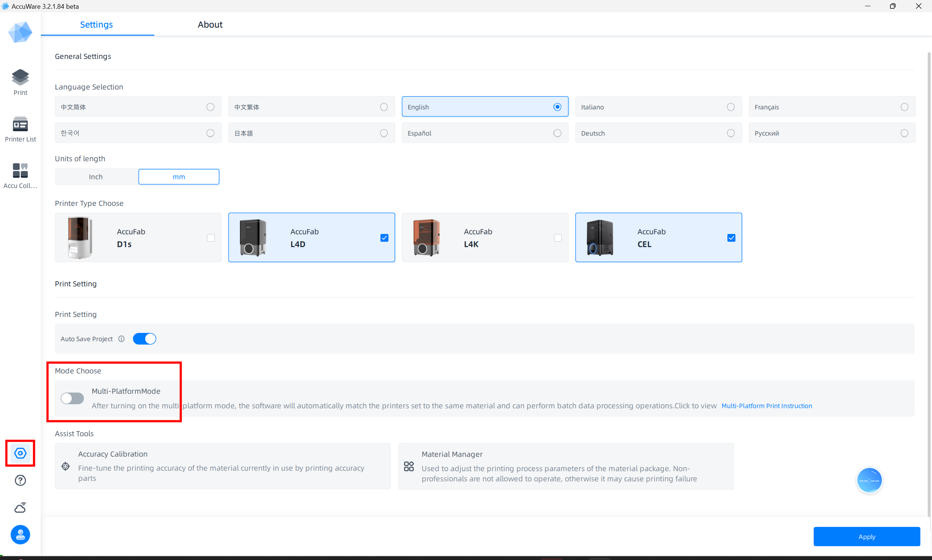Uncheck the AccuFab CEL printer checkbox

[731, 238]
